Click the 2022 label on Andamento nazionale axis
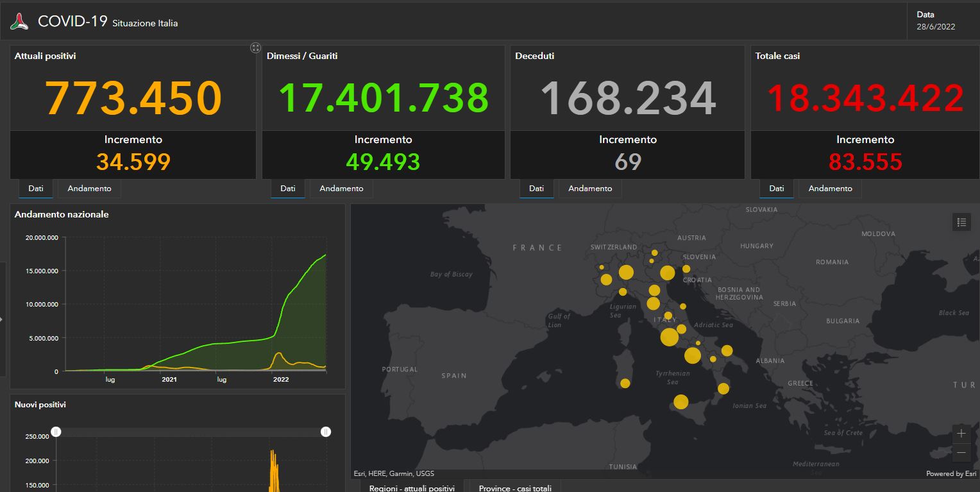The height and width of the screenshot is (492, 980). pyautogui.click(x=281, y=379)
